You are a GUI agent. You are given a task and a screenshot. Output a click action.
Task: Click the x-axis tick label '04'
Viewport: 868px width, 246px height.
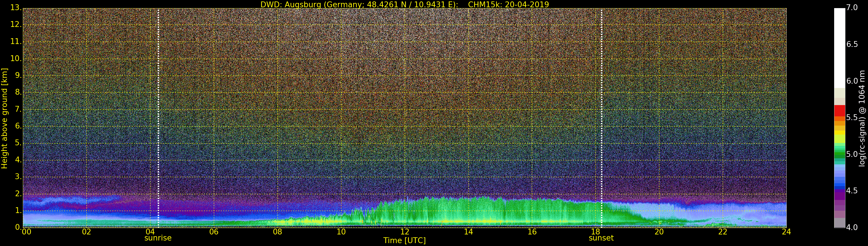pos(150,232)
